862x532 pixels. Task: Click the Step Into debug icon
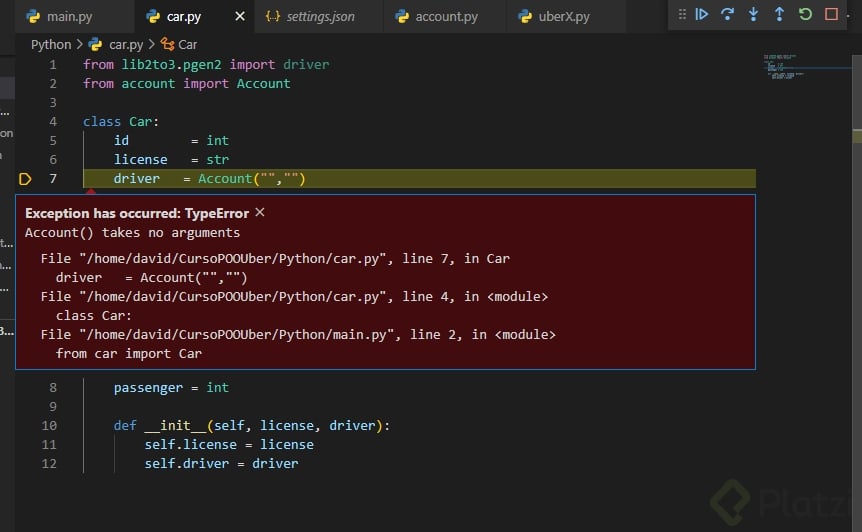pos(754,14)
